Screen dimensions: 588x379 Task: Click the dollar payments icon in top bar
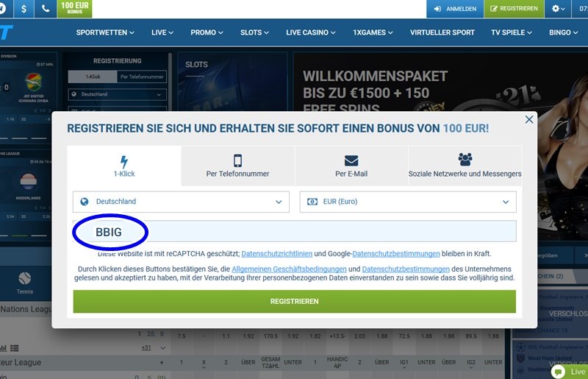(24, 9)
